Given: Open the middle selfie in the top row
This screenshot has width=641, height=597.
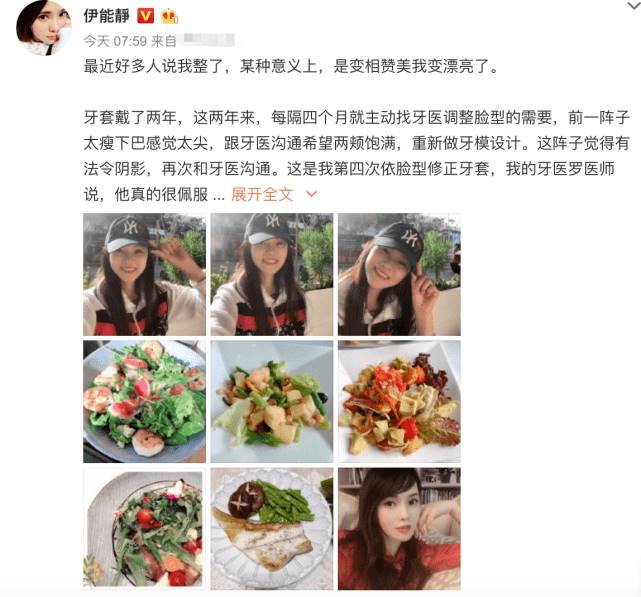Looking at the screenshot, I should pos(272,274).
